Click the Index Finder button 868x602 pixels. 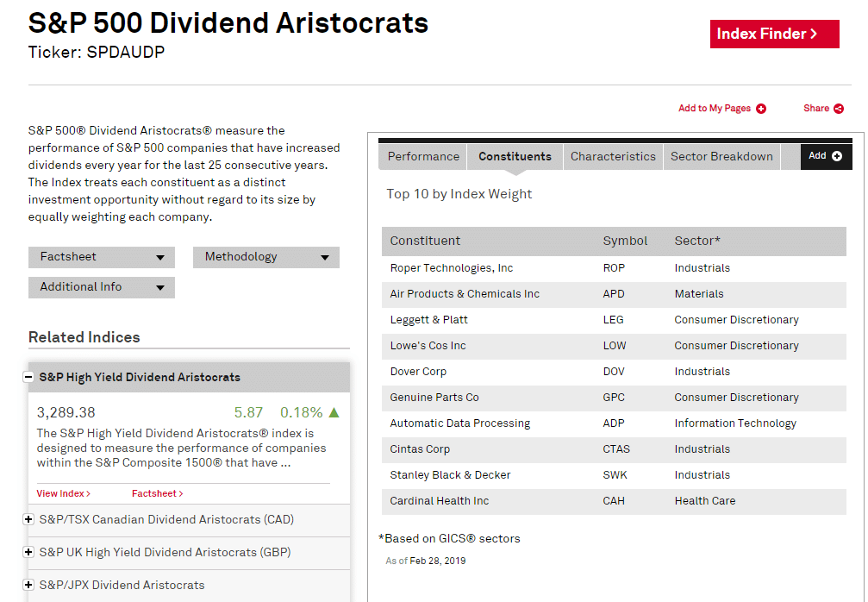click(774, 34)
